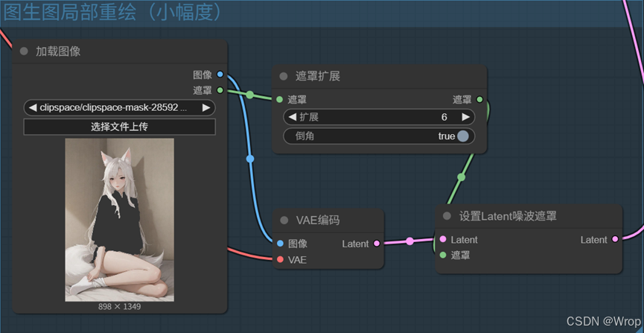Click the VAE编码 node title

coord(318,221)
